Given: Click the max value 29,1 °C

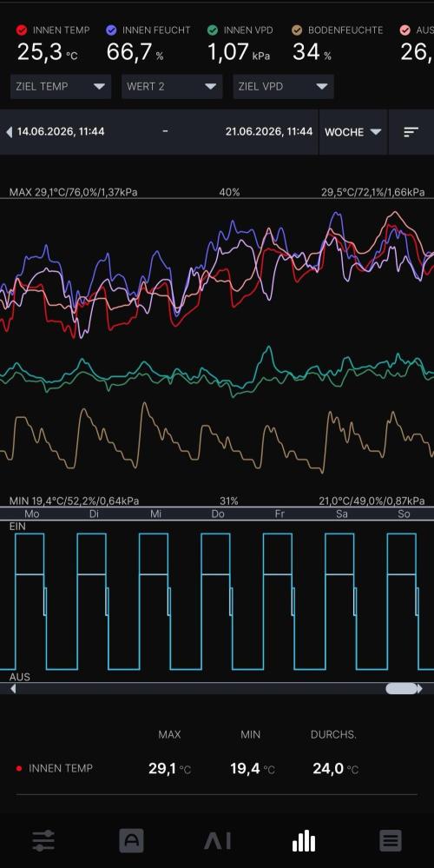Looking at the screenshot, I should (x=169, y=769).
